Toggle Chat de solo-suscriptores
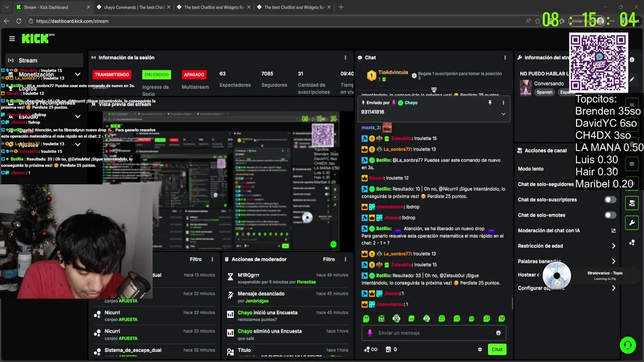 pos(610,200)
